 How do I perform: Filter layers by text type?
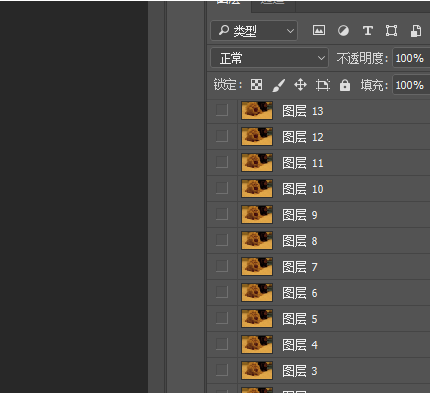pos(368,31)
